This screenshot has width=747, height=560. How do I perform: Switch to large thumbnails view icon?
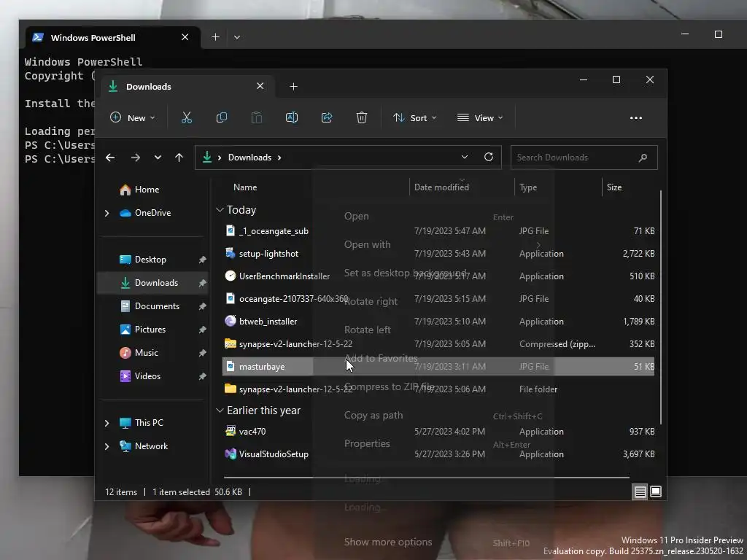click(656, 491)
